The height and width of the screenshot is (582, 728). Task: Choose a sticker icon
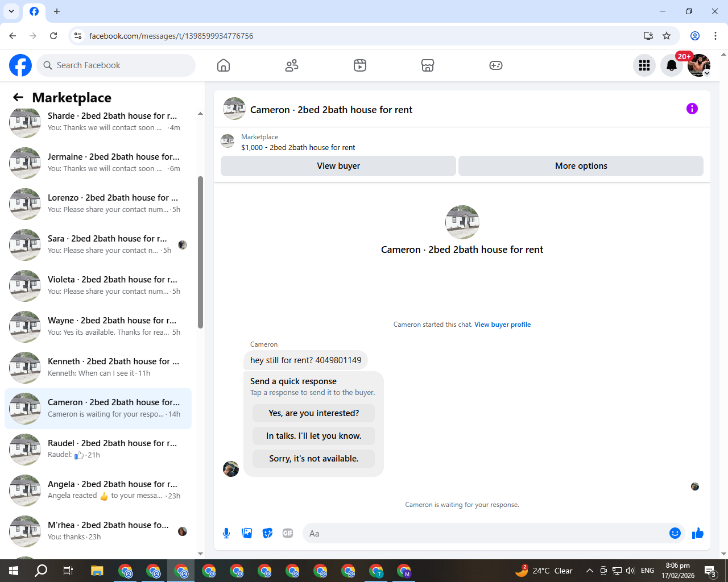pos(267,533)
